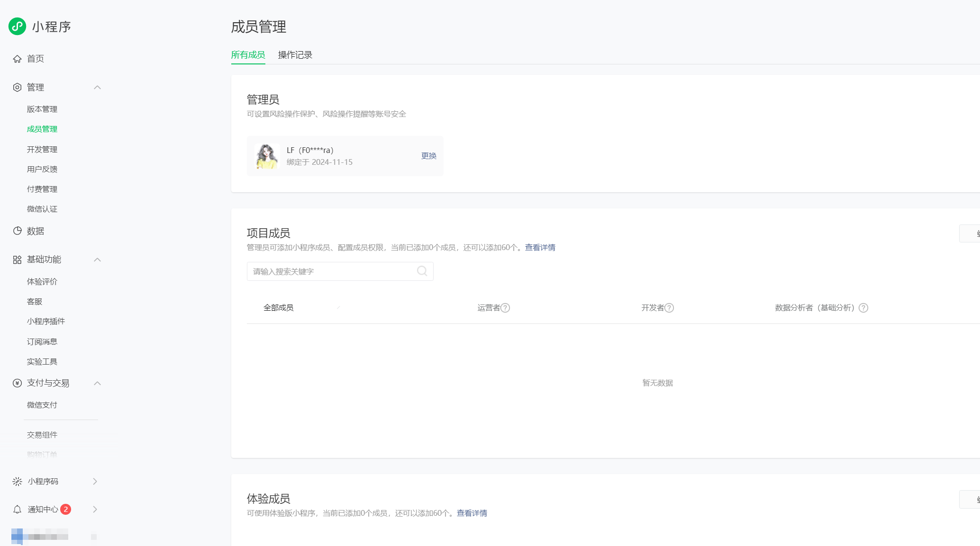Click the green Mini Program logo icon
980x546 pixels.
18,27
